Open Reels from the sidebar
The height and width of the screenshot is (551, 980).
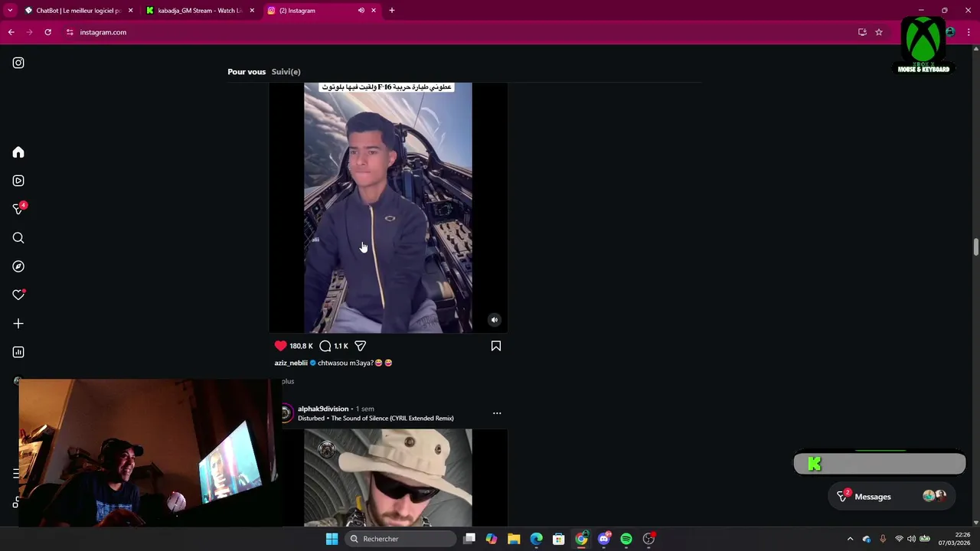tap(18, 181)
